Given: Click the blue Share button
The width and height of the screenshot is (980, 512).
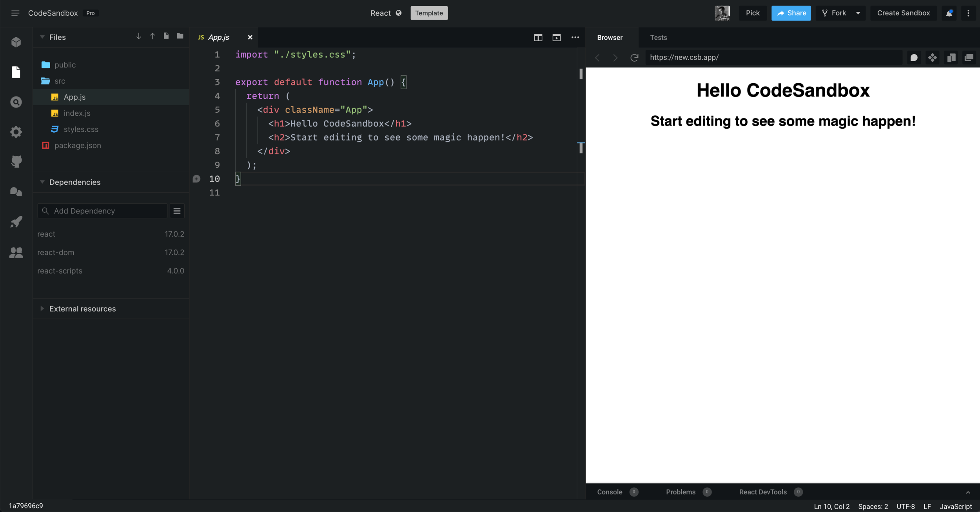Looking at the screenshot, I should tap(791, 13).
